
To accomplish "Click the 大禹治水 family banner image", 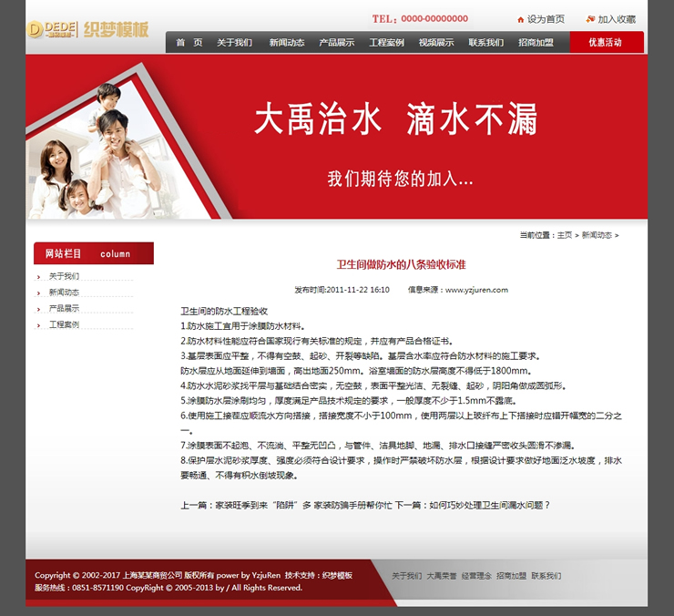I will click(336, 138).
